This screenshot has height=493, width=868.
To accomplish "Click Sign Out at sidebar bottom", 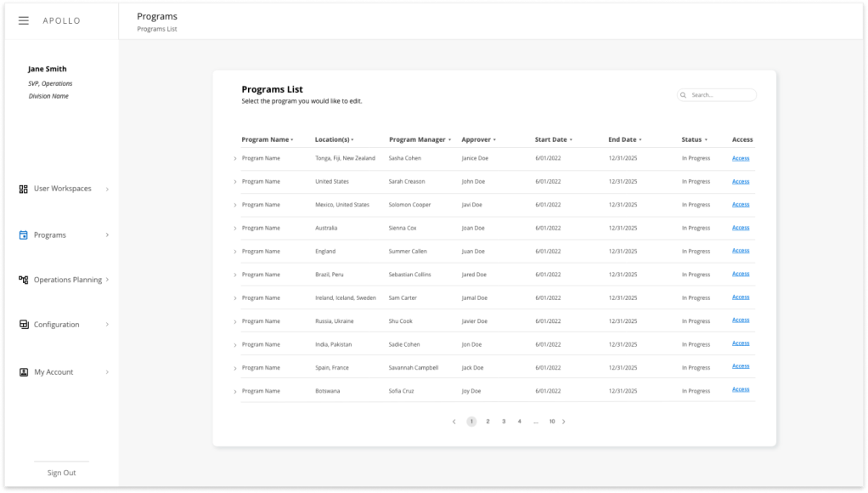I will [61, 473].
